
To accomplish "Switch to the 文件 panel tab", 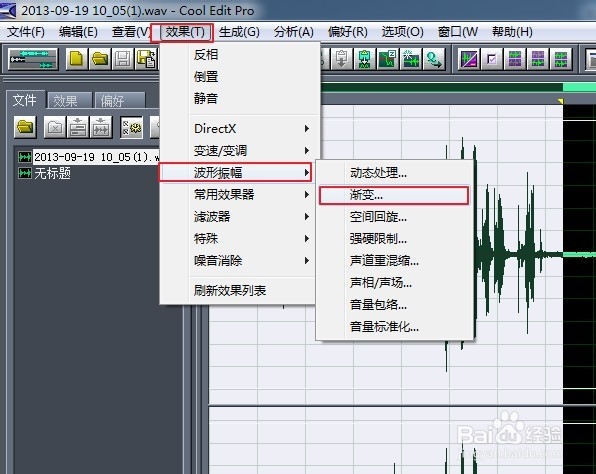I will click(x=25, y=100).
